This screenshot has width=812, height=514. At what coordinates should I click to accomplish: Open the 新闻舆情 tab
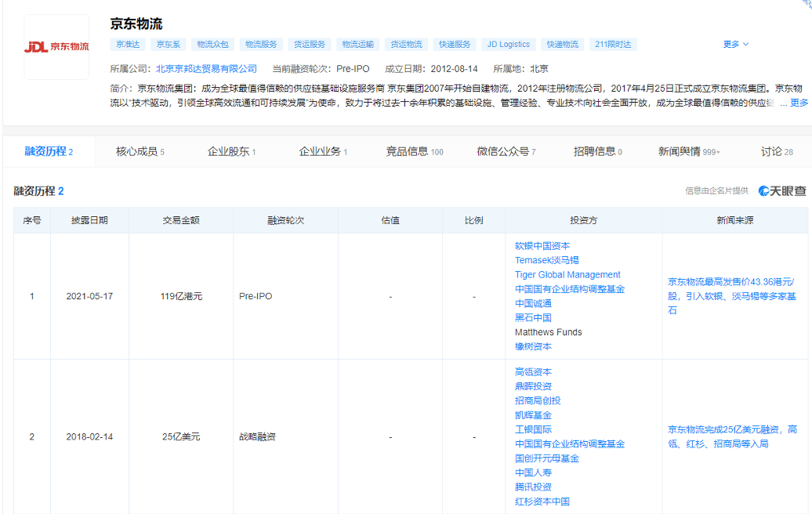(688, 151)
